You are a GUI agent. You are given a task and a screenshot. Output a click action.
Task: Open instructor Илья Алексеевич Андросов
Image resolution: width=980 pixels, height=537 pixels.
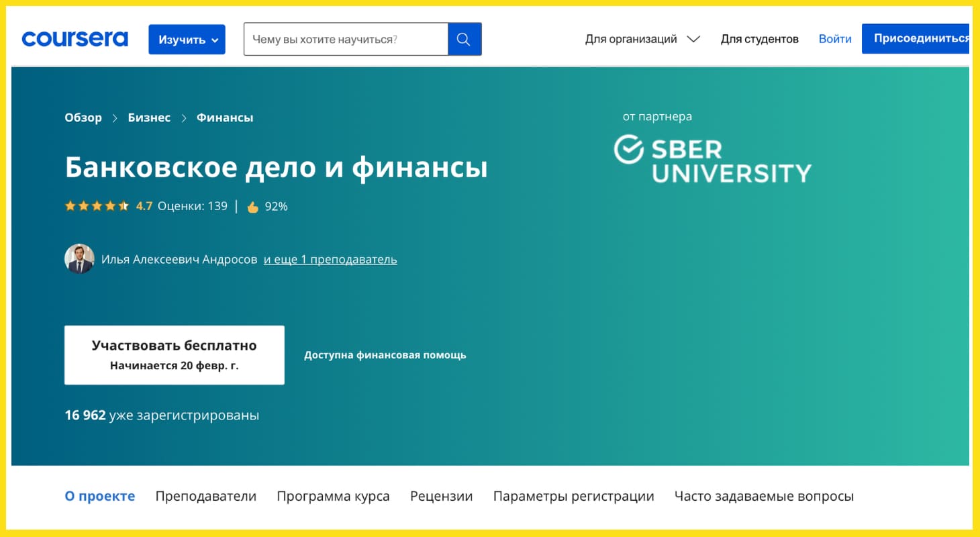click(179, 259)
